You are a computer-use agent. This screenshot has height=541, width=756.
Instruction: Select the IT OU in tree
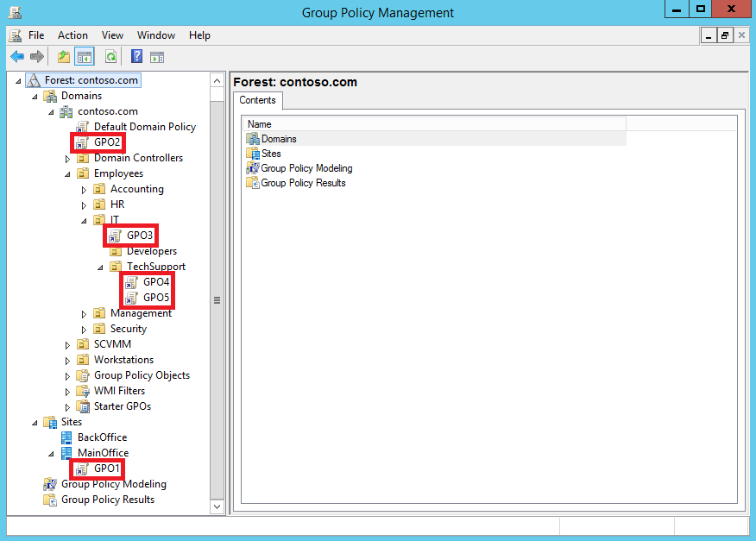point(114,220)
